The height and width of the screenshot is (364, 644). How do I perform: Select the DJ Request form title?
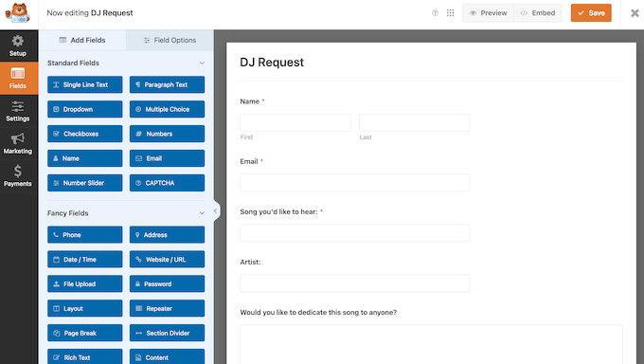coord(272,63)
